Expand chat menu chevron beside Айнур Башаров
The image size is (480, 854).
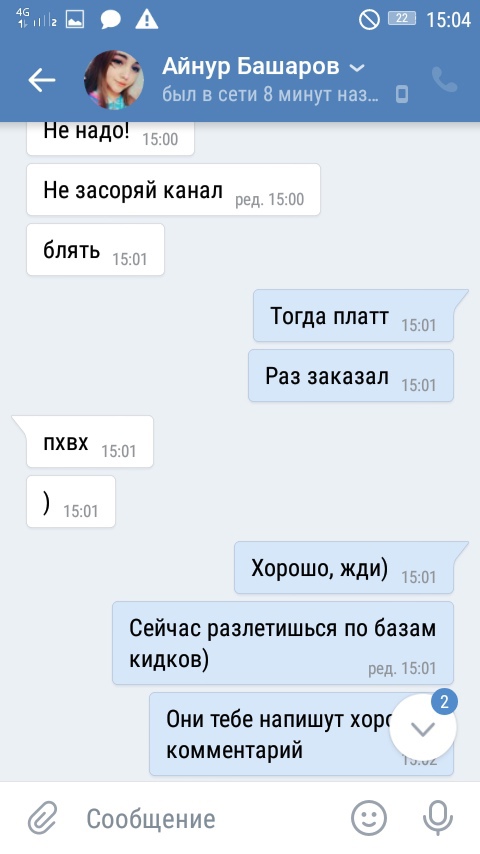coord(357,68)
